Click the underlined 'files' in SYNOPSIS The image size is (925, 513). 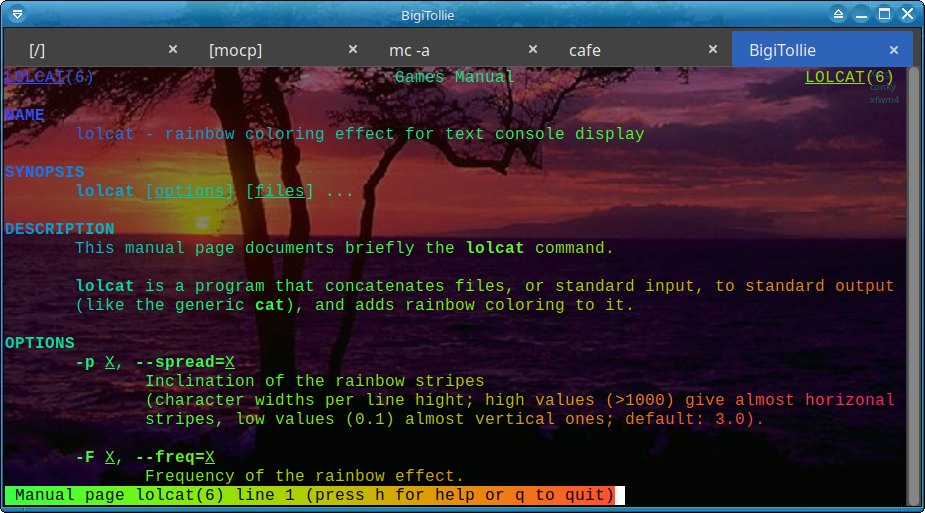[x=279, y=191]
